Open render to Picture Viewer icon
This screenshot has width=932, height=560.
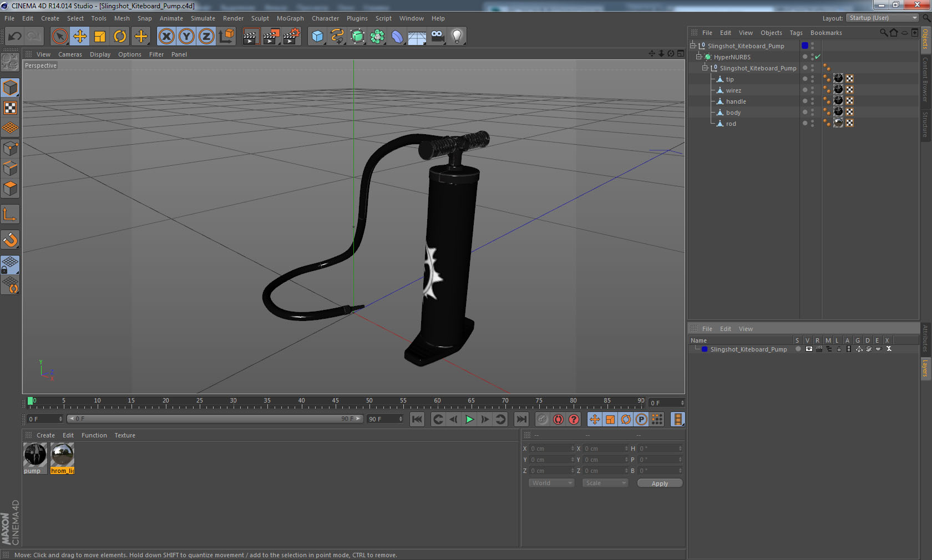(x=271, y=37)
